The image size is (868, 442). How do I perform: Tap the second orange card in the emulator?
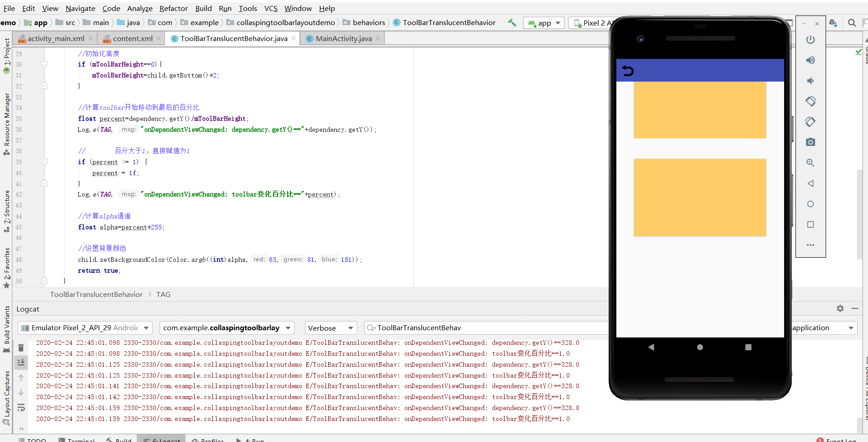pos(700,198)
